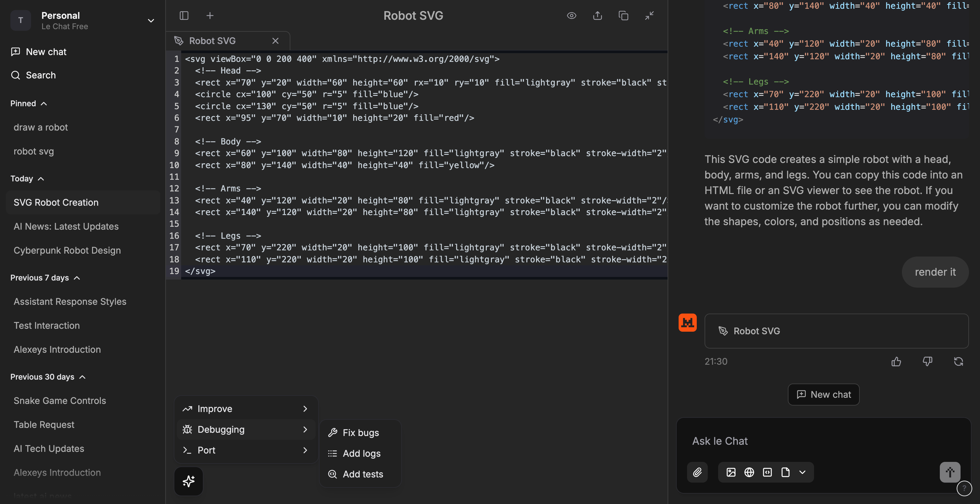980x504 pixels.
Task: Open the Personal workspace dropdown
Action: (x=151, y=20)
